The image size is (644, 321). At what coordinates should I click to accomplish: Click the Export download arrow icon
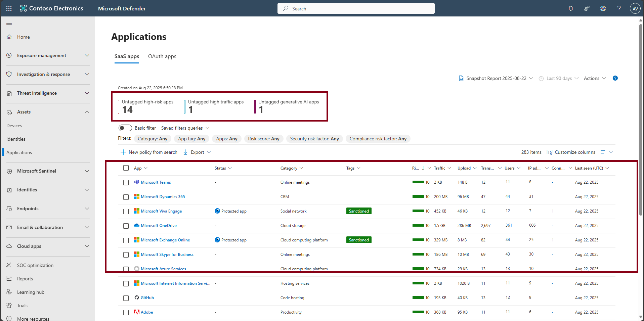(x=185, y=152)
